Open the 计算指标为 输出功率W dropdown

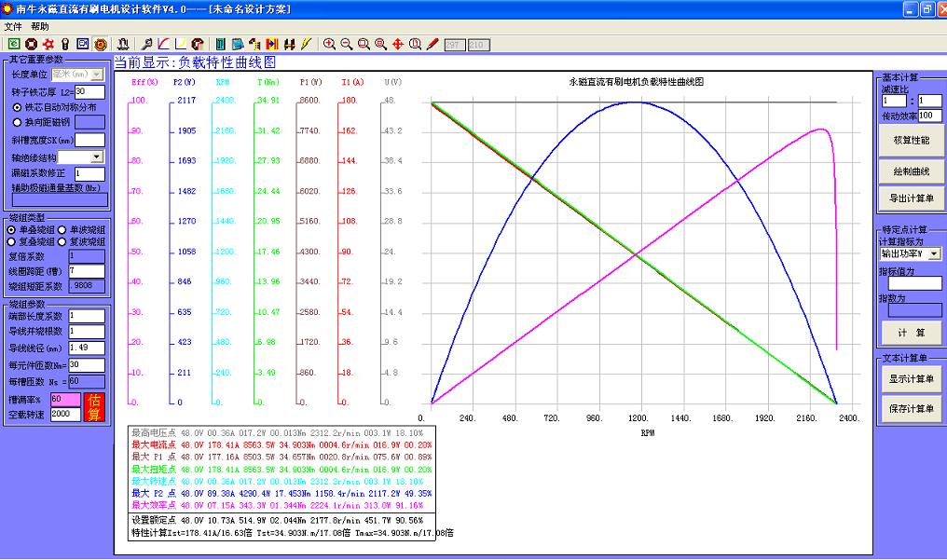934,254
